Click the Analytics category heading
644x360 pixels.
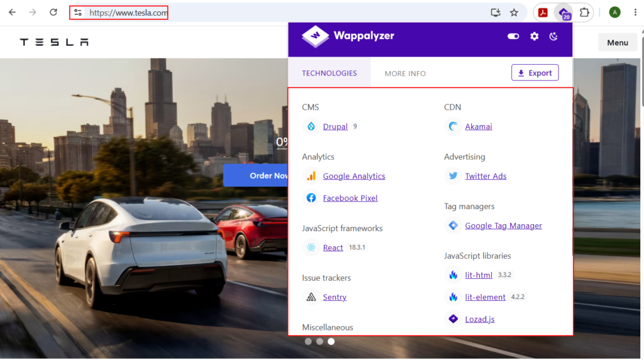[x=318, y=157]
